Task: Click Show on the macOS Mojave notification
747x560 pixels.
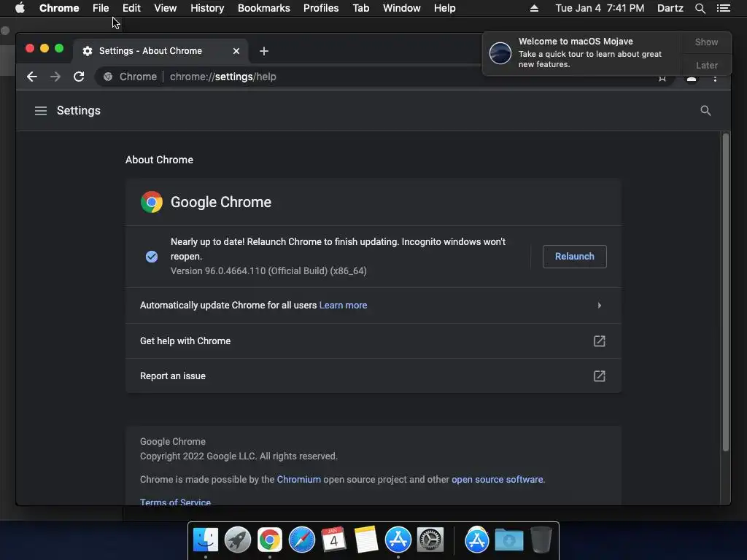Action: click(706, 42)
